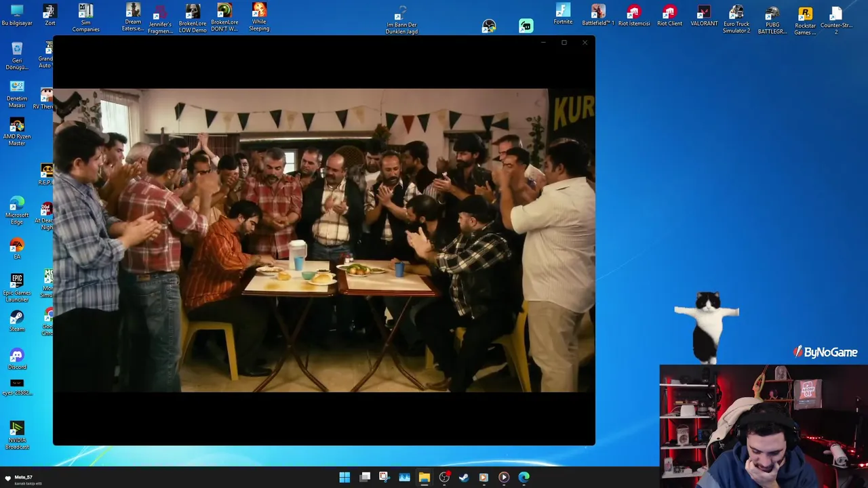This screenshot has height=488, width=868.
Task: Open Epic Games Launcher desktop icon
Action: [x=17, y=287]
